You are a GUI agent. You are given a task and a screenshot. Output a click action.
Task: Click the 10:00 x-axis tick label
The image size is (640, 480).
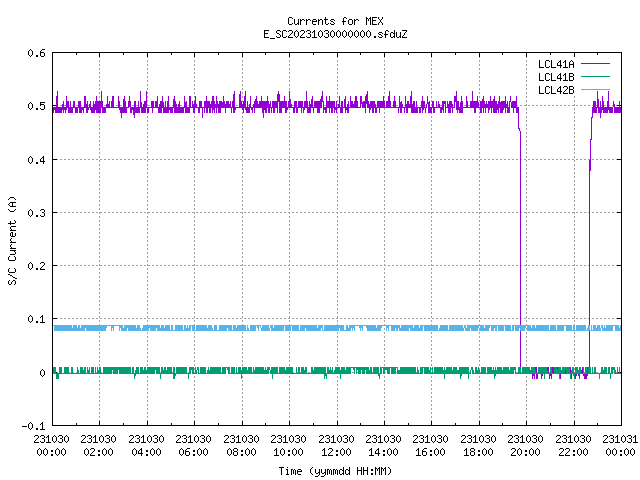[288, 452]
